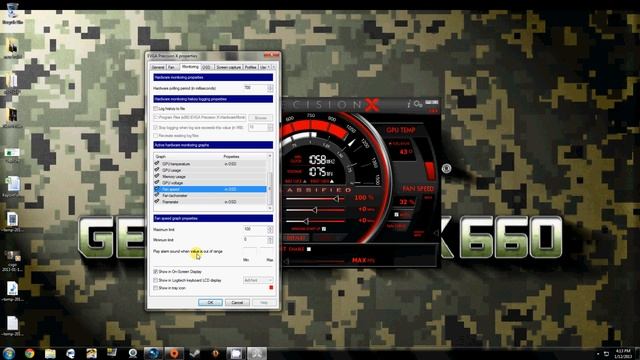Viewport: 640px width, 360px height.
Task: Open Precision X settings gear icon
Action: click(418, 104)
